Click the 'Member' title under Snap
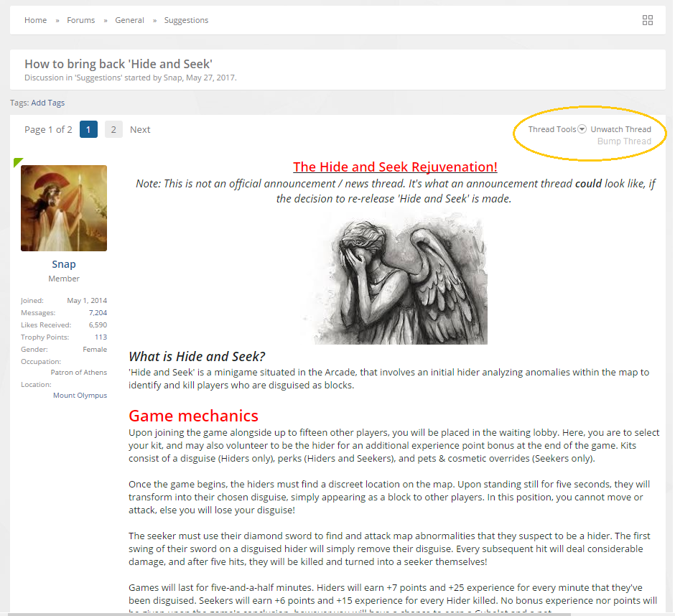675x616 pixels. pos(64,279)
